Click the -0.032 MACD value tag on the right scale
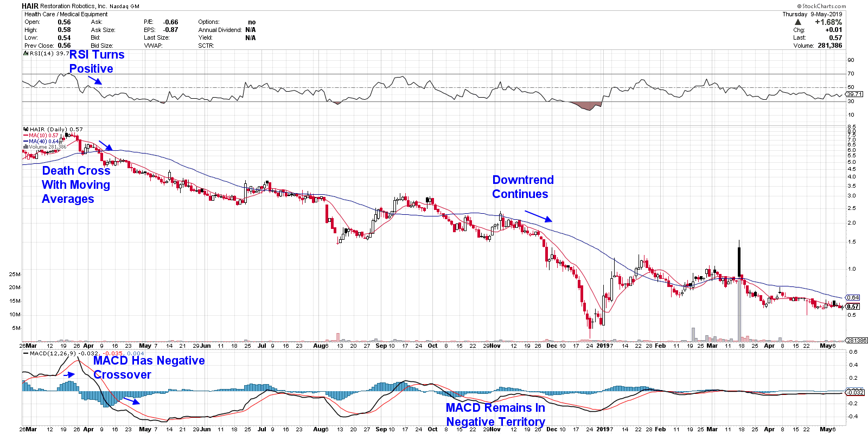Image resolution: width=868 pixels, height=434 pixels. 855,392
